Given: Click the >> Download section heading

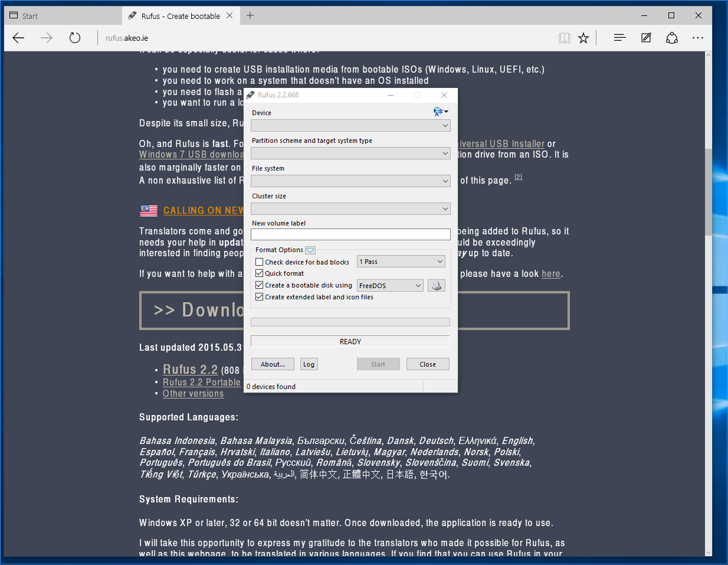Looking at the screenshot, I should coord(199,310).
